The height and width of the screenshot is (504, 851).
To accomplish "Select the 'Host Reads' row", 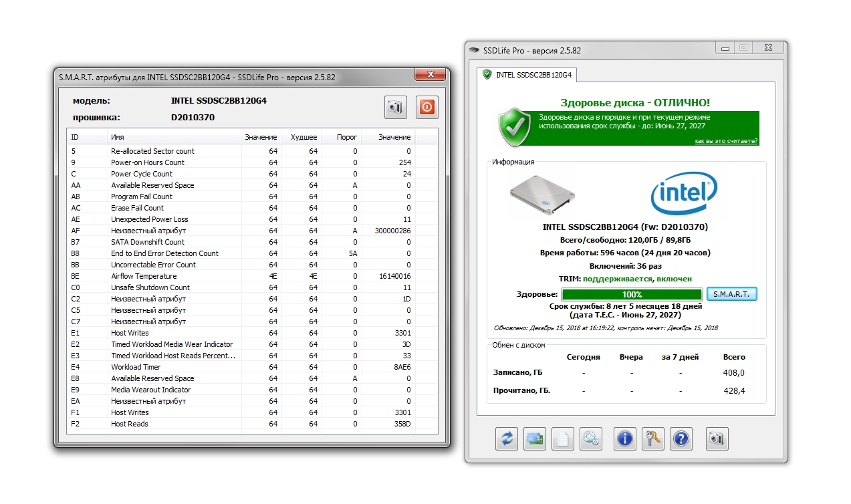I will pyautogui.click(x=253, y=424).
